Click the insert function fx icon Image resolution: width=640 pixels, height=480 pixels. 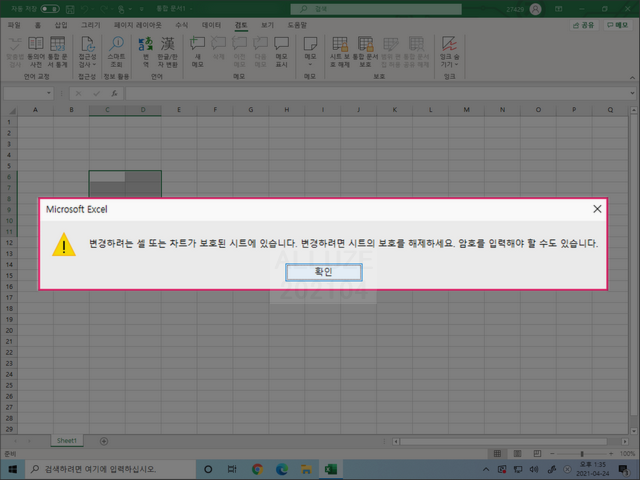[x=115, y=93]
